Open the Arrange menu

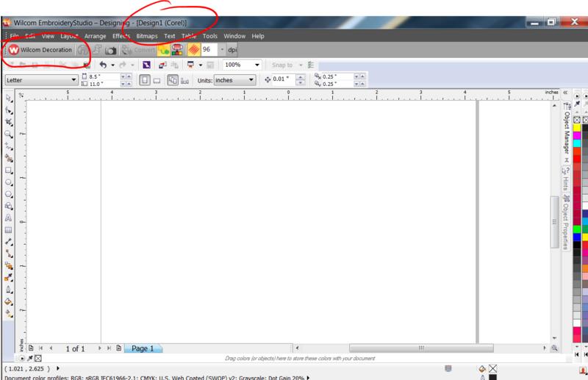coord(96,36)
